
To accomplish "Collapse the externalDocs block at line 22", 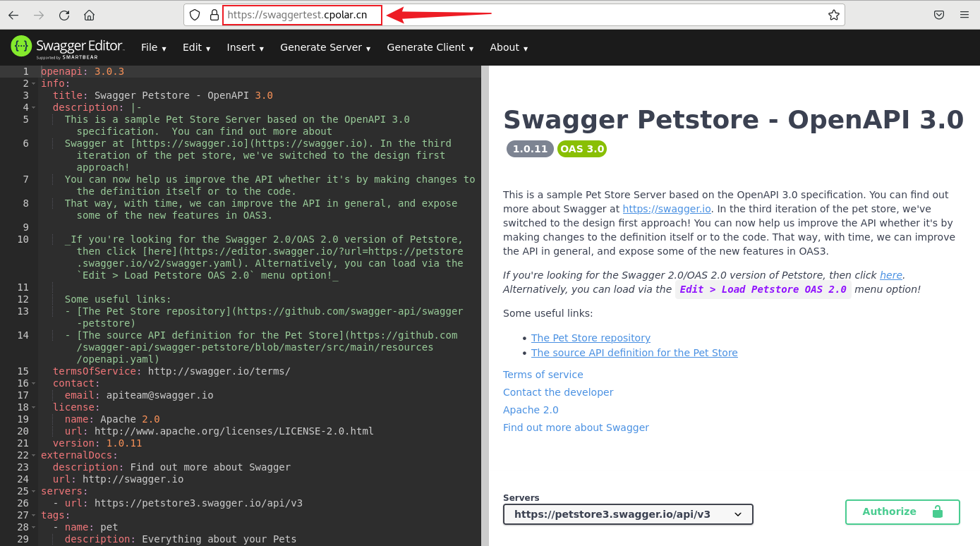I will [33, 455].
